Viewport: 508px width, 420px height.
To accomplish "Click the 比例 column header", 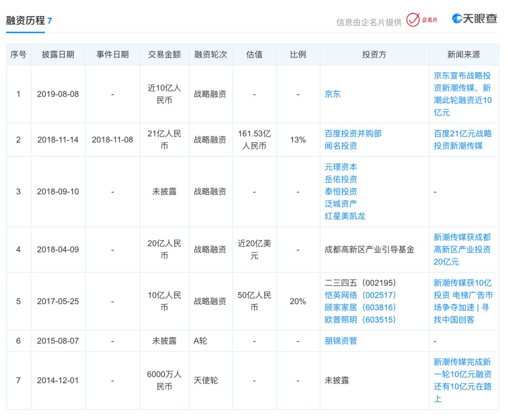I will pos(298,55).
